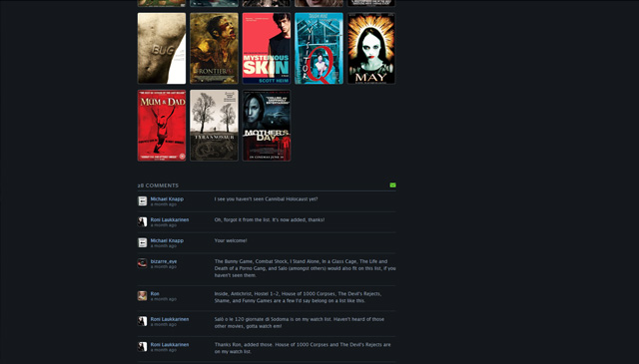Open bizarre_eye's avatar

(142, 263)
